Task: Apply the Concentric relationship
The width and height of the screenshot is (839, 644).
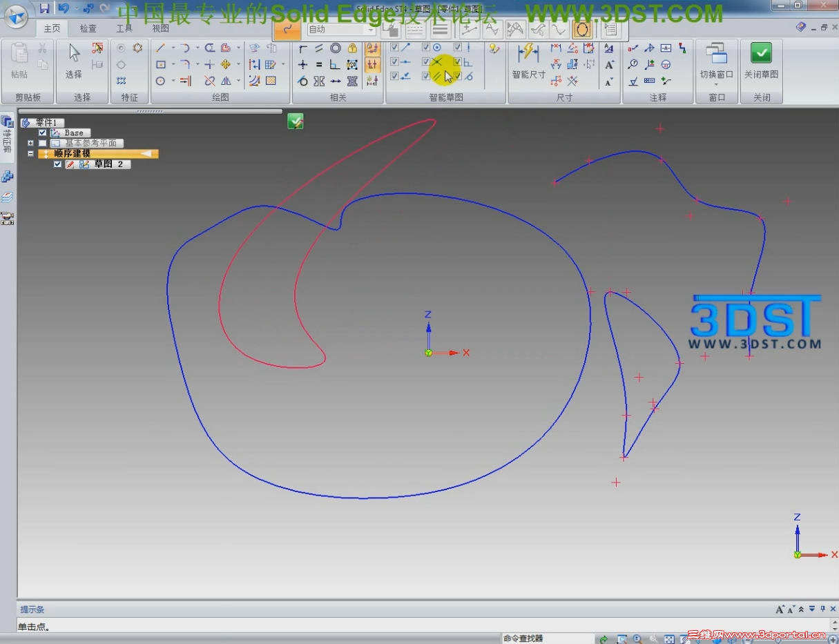Action: tap(336, 48)
